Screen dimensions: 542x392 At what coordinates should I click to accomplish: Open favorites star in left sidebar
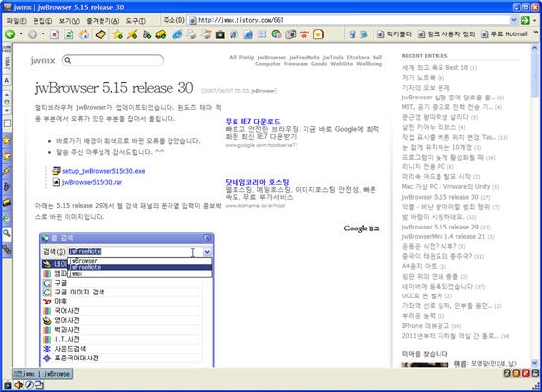7,140
